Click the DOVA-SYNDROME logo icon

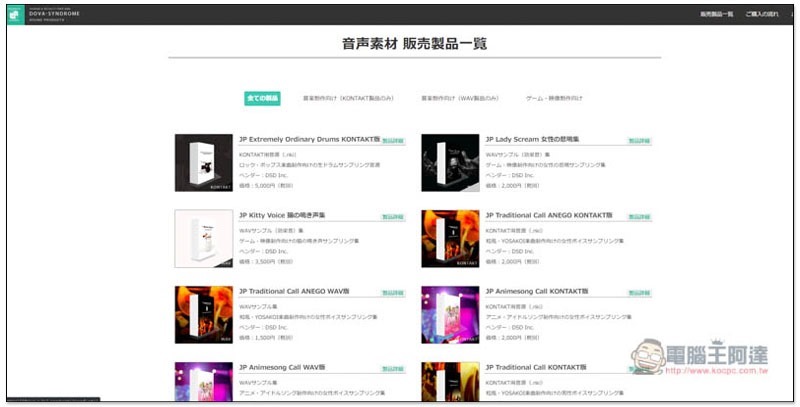pyautogui.click(x=16, y=13)
